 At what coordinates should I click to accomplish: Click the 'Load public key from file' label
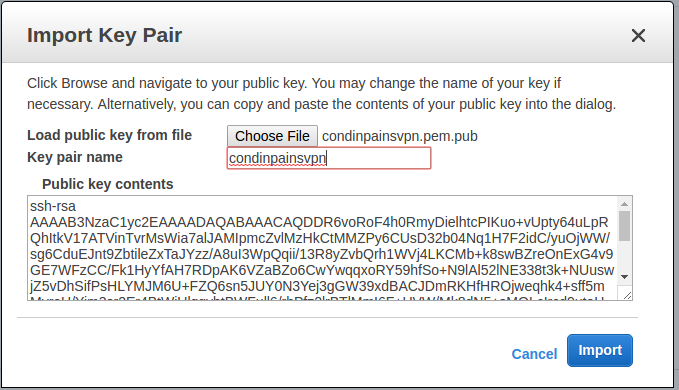pyautogui.click(x=110, y=135)
